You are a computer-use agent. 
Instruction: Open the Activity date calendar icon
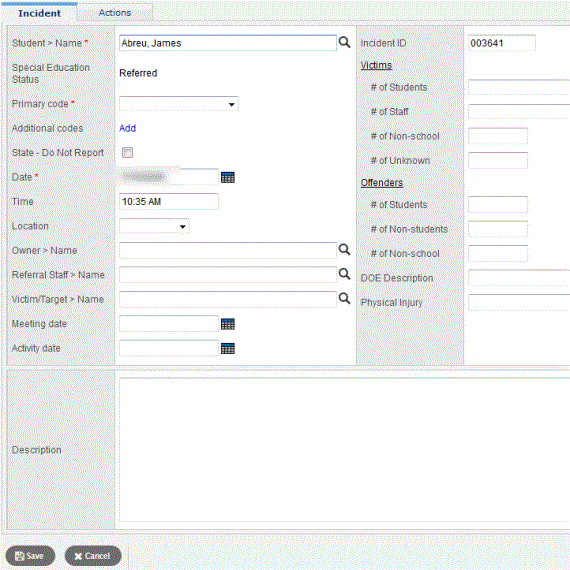pyautogui.click(x=228, y=348)
